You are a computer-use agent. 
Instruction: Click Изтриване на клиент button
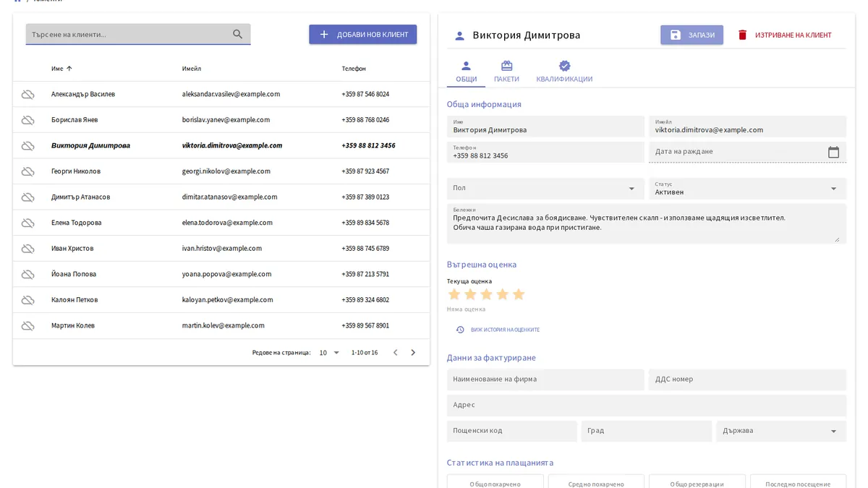(x=785, y=35)
